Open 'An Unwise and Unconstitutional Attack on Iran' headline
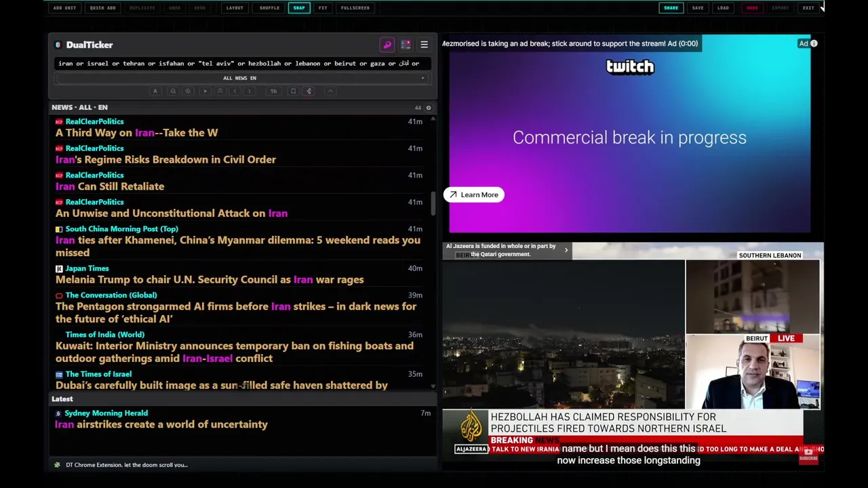 pos(172,213)
